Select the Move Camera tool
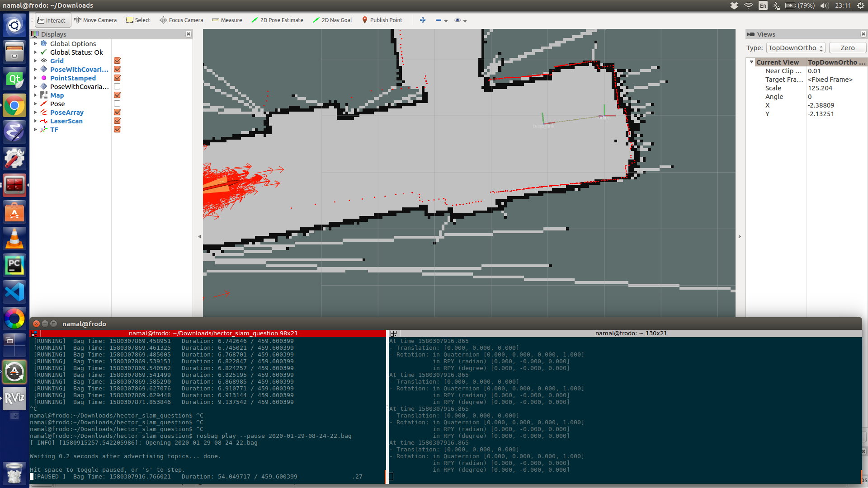 pyautogui.click(x=95, y=20)
